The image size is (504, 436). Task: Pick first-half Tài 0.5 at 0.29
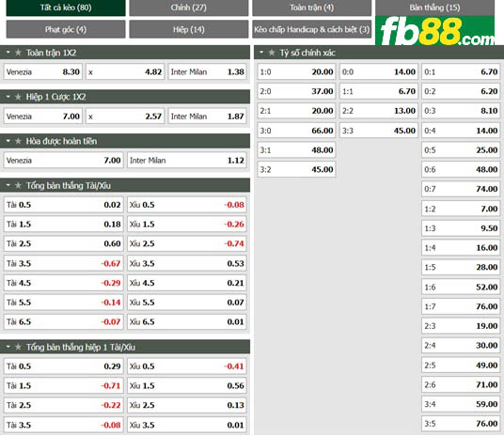point(63,366)
